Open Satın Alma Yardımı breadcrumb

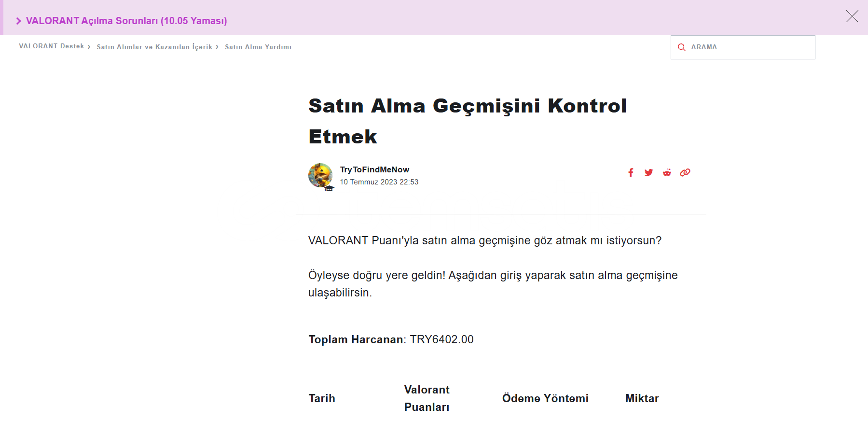(x=258, y=47)
